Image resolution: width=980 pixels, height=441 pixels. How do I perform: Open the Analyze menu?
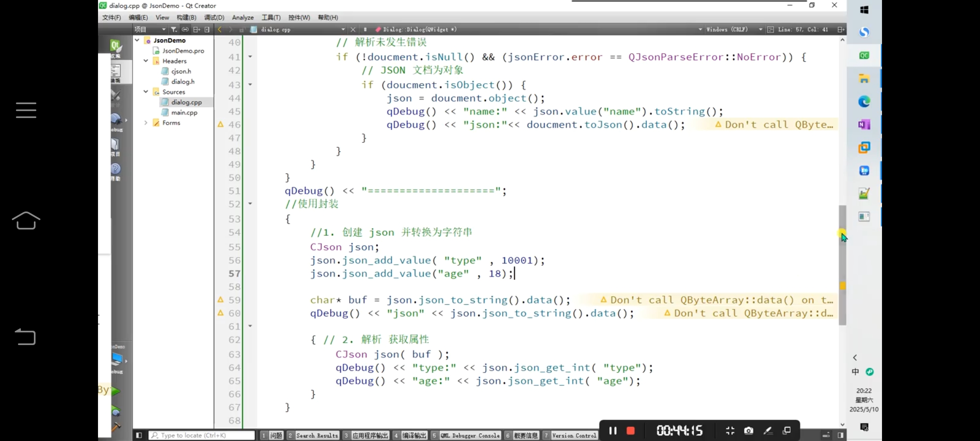[243, 18]
